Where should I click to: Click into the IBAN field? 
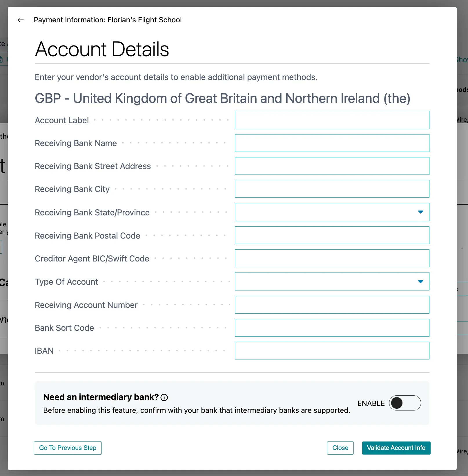pyautogui.click(x=332, y=351)
